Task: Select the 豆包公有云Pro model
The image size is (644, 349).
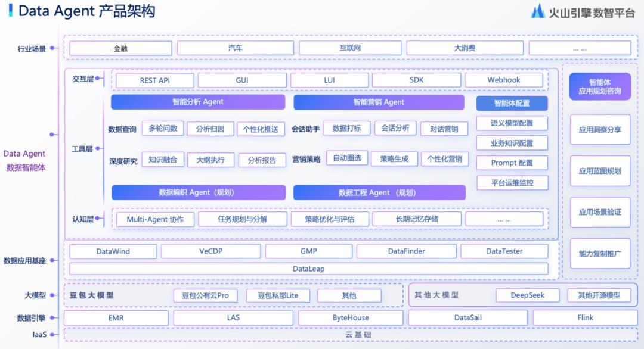Action: tap(206, 295)
